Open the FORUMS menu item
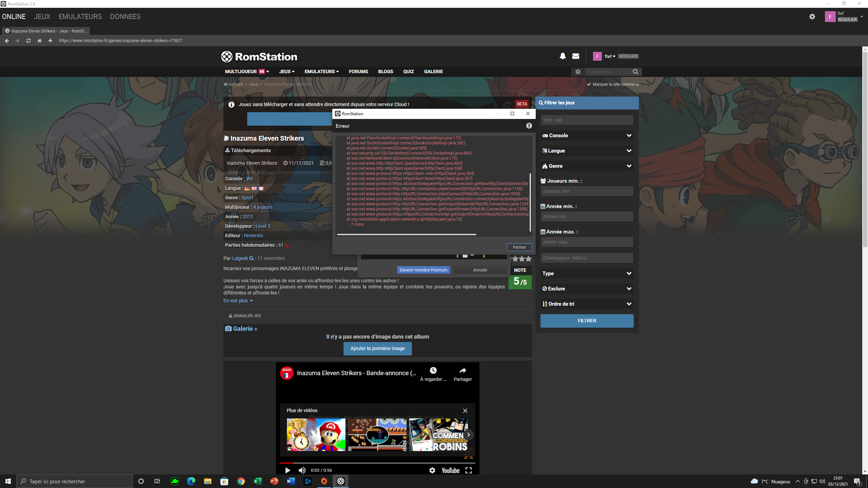868x488 pixels. (x=358, y=72)
